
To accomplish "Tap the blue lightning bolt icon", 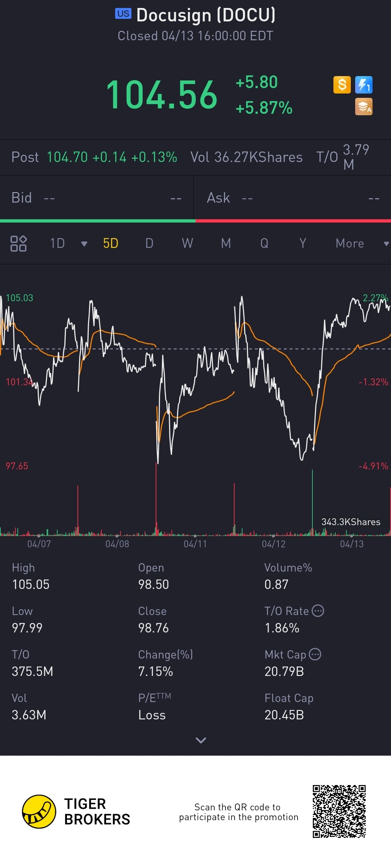I will click(364, 85).
